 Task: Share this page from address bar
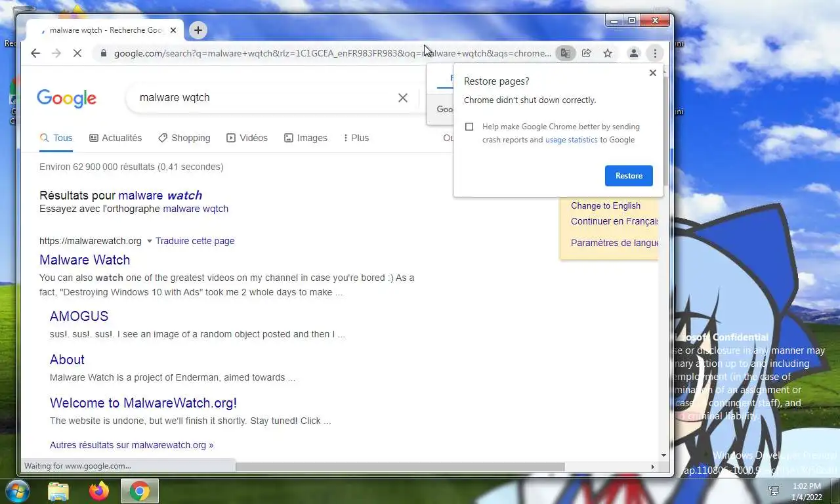[x=587, y=53]
